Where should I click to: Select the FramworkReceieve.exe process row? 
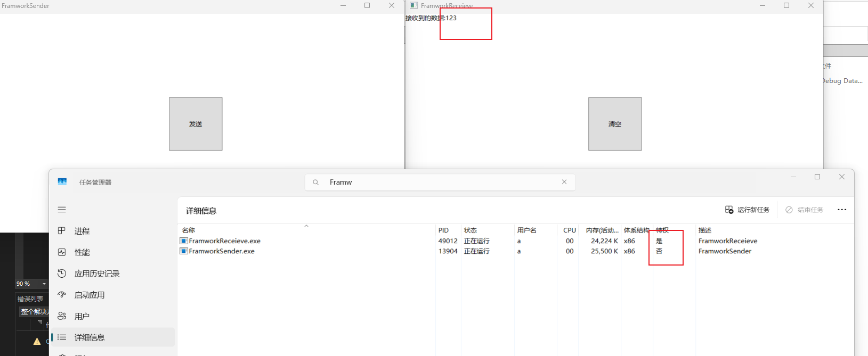(x=515, y=241)
